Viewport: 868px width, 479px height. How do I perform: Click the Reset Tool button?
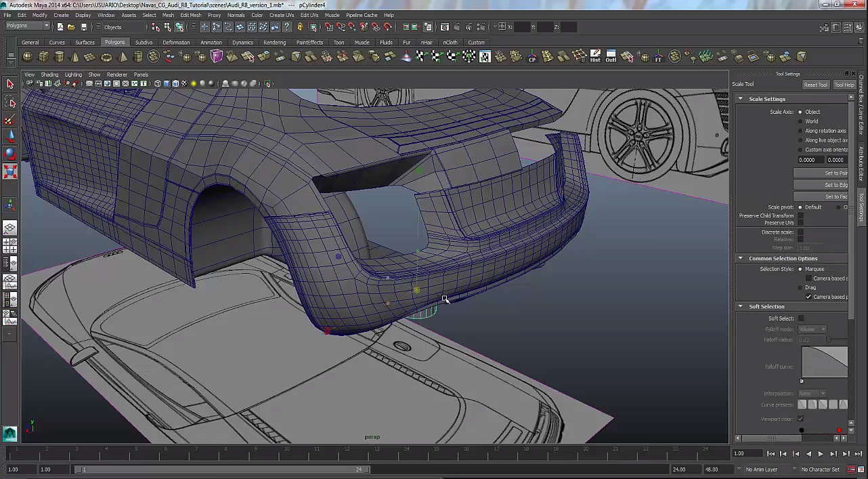pyautogui.click(x=815, y=85)
